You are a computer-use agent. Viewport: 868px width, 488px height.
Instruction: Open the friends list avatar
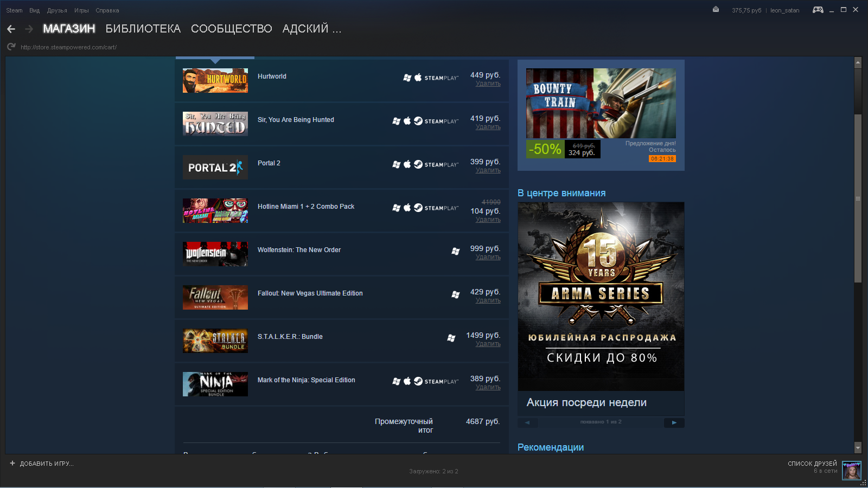point(851,470)
